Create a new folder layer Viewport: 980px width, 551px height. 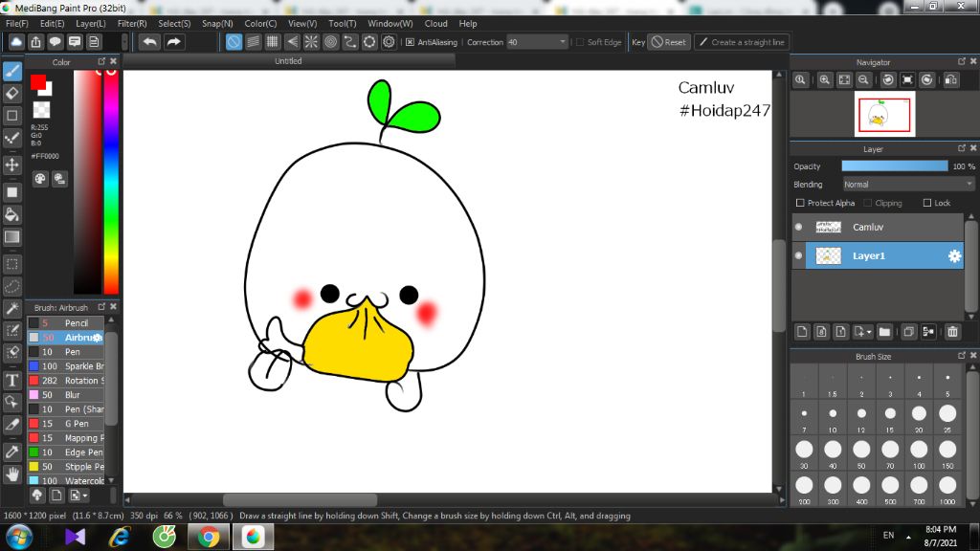click(884, 332)
